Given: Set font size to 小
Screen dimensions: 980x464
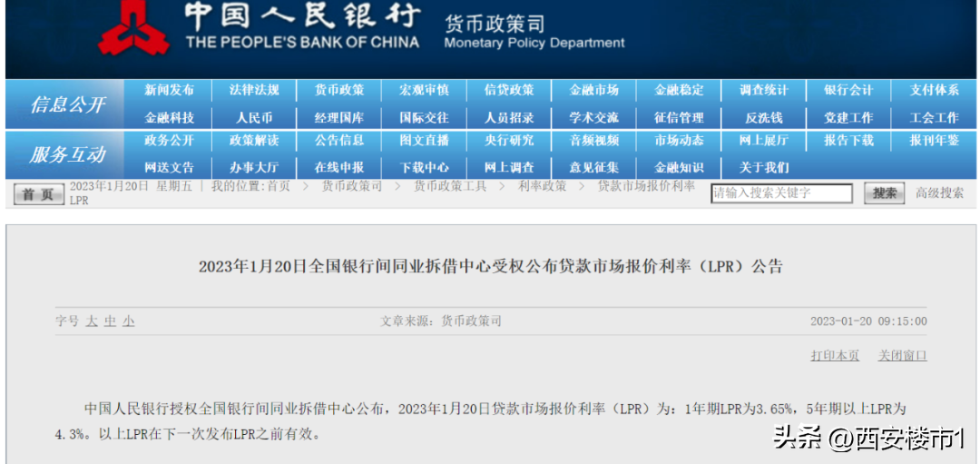Looking at the screenshot, I should [x=128, y=321].
